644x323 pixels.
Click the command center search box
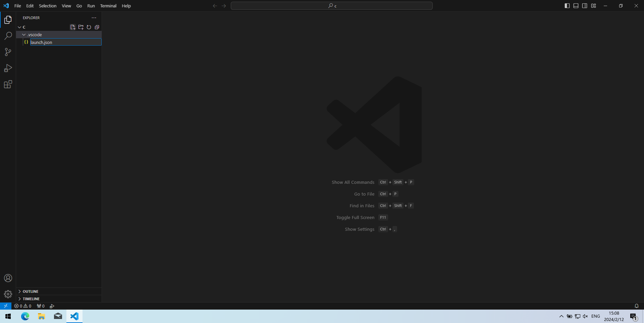331,6
